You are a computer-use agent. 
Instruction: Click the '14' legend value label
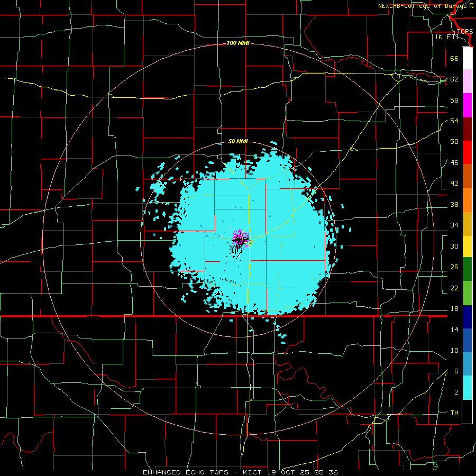(x=454, y=329)
